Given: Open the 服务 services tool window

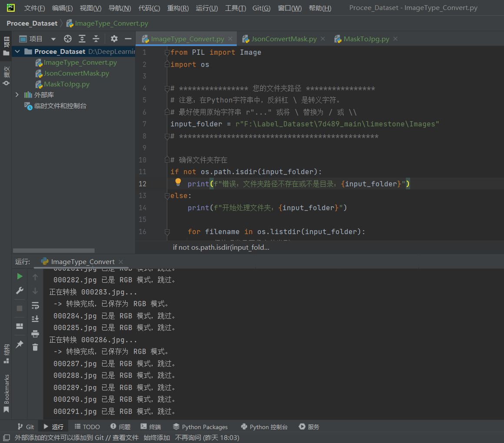Looking at the screenshot, I should click(309, 426).
